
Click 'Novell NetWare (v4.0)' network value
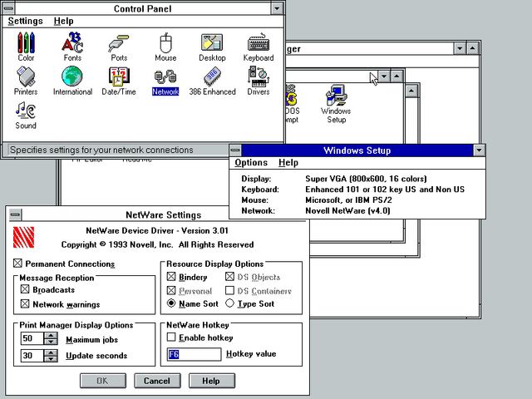tap(347, 210)
